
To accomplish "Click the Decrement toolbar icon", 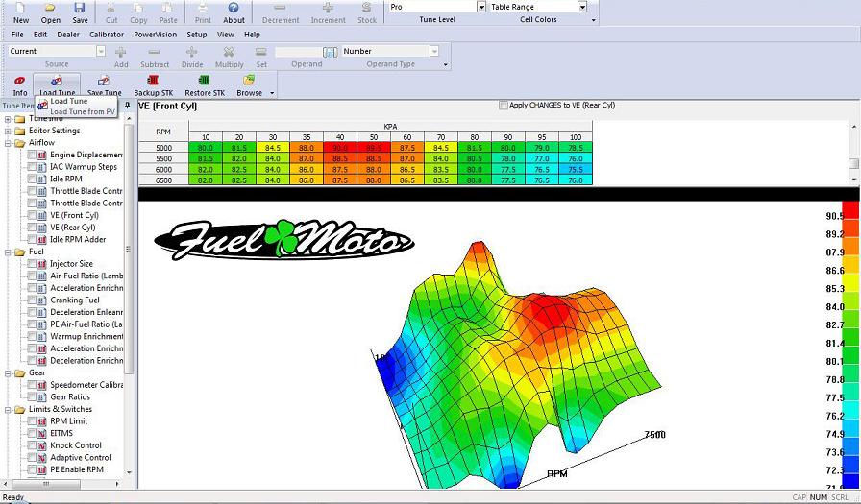I will [x=280, y=8].
